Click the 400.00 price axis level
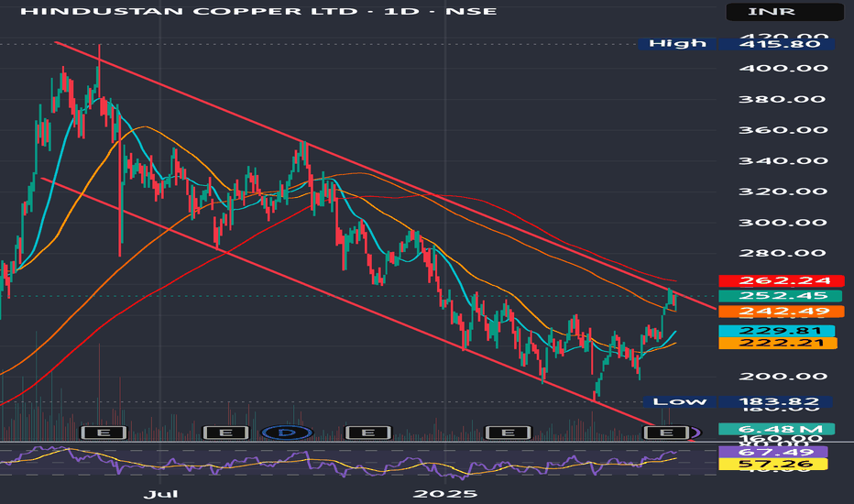 tap(783, 68)
